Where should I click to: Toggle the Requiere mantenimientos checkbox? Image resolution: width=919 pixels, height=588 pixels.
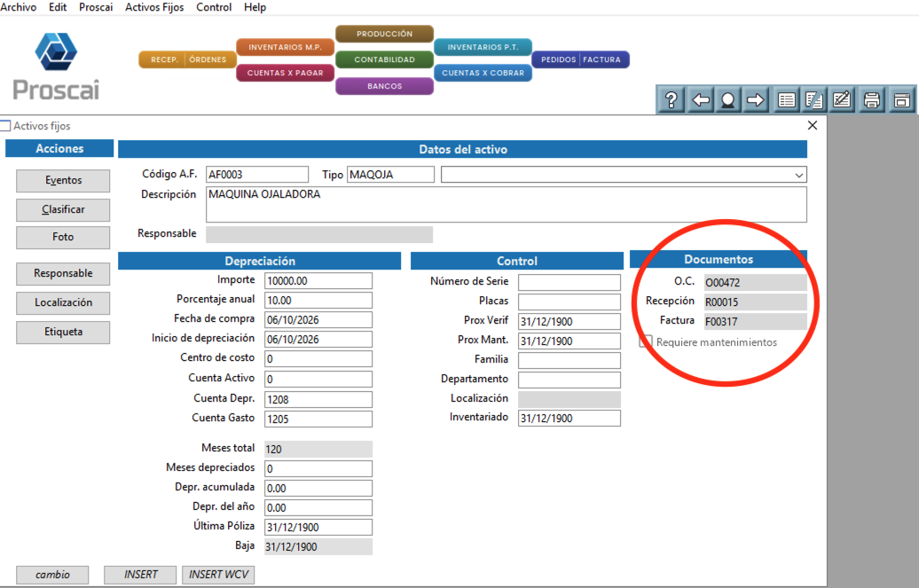[x=645, y=341]
